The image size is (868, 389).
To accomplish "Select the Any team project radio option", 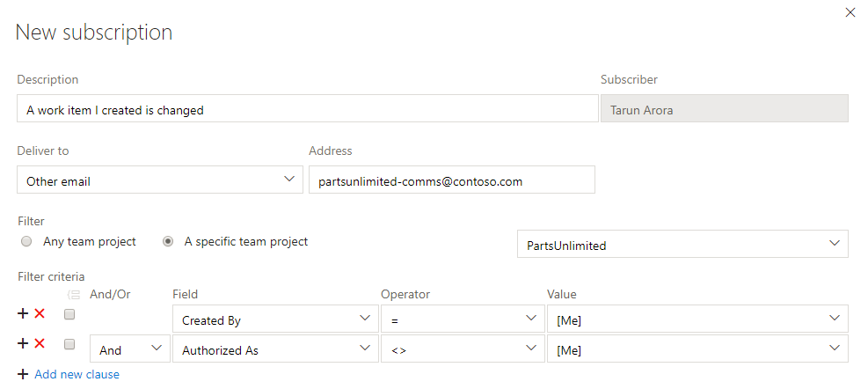I will (26, 242).
